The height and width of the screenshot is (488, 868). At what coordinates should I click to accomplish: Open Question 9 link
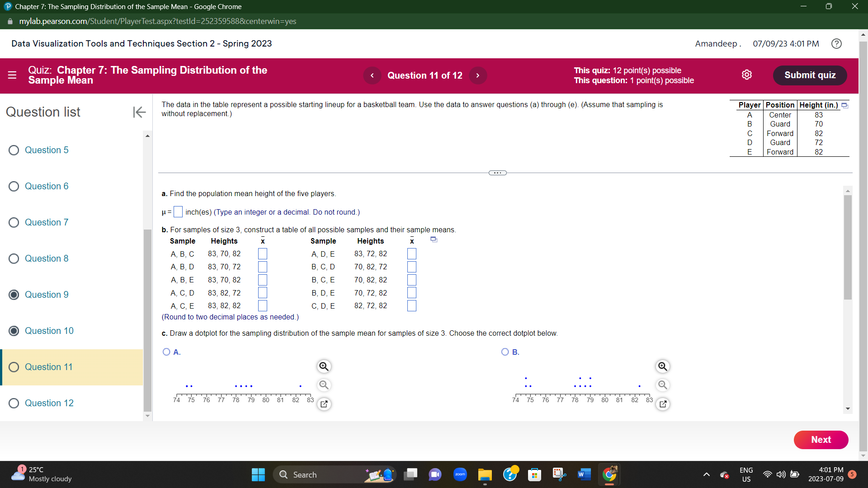(47, 295)
